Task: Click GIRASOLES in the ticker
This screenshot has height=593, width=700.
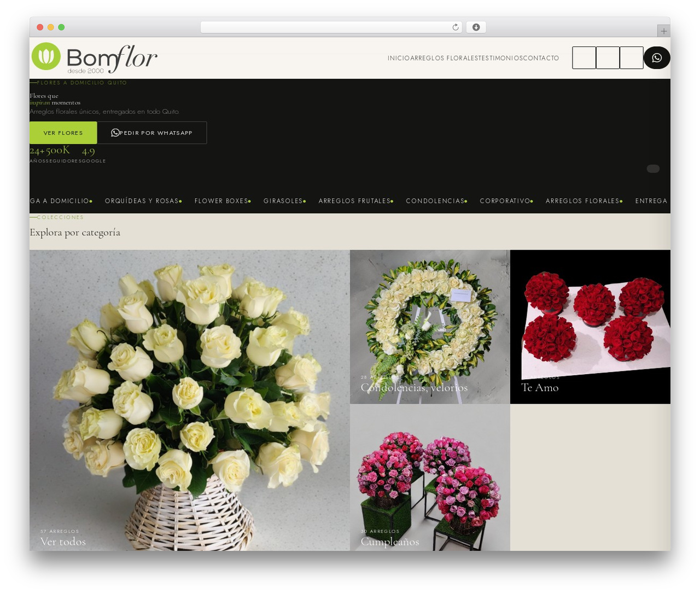Action: pyautogui.click(x=283, y=201)
